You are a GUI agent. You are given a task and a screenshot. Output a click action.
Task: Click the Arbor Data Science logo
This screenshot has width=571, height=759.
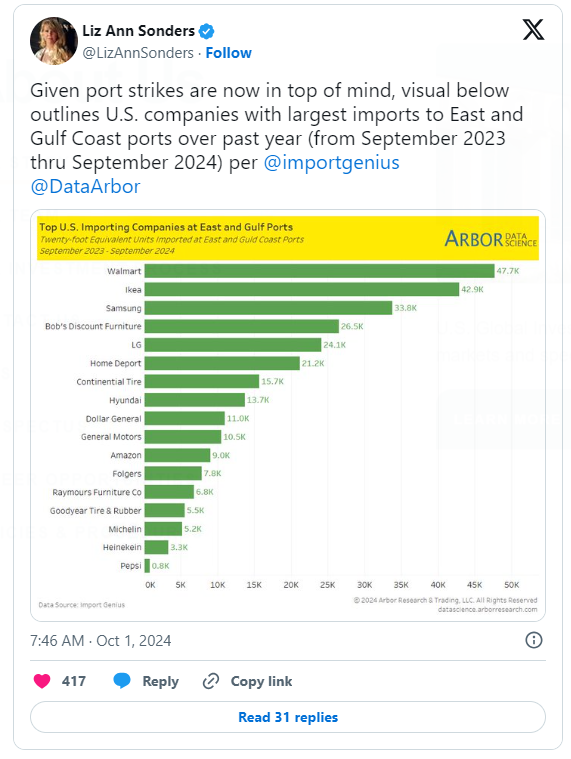click(490, 239)
